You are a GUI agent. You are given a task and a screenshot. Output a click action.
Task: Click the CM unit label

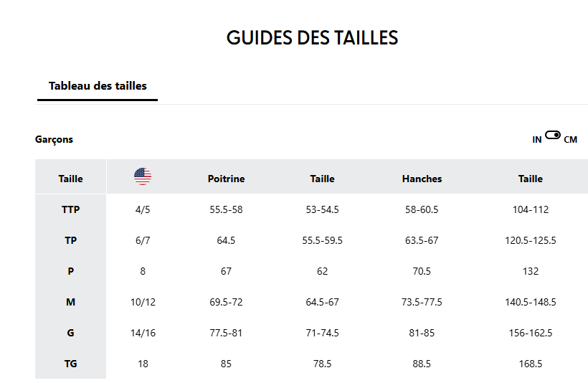(571, 140)
